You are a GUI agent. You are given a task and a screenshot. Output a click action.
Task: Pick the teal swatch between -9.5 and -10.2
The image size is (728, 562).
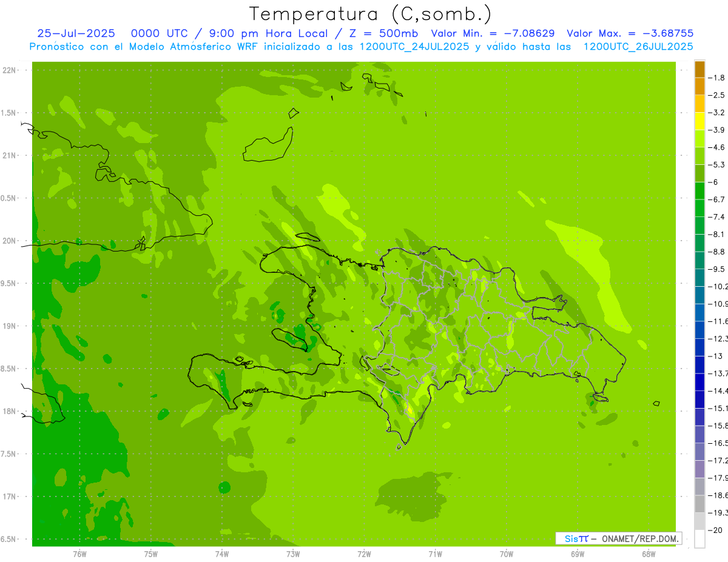coord(700,278)
